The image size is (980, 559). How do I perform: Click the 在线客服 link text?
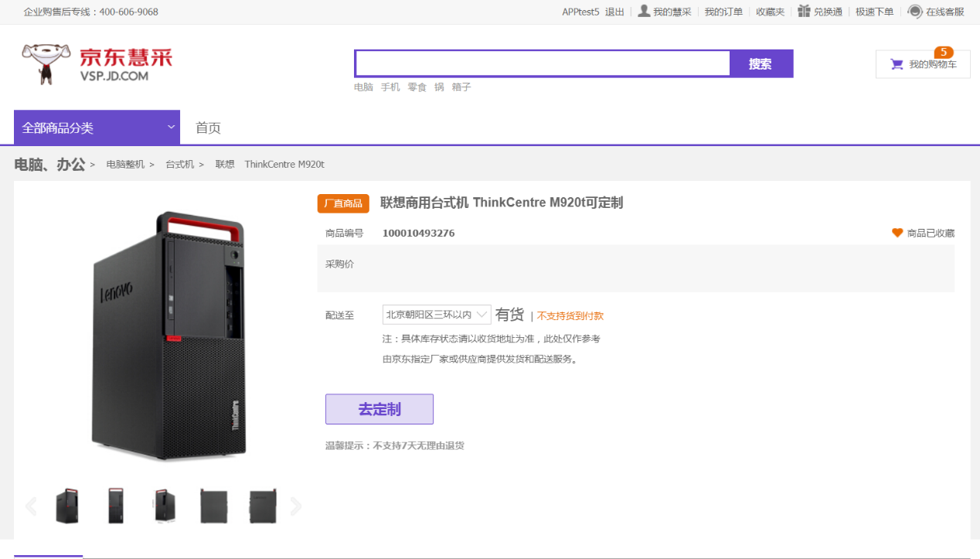[x=945, y=12]
